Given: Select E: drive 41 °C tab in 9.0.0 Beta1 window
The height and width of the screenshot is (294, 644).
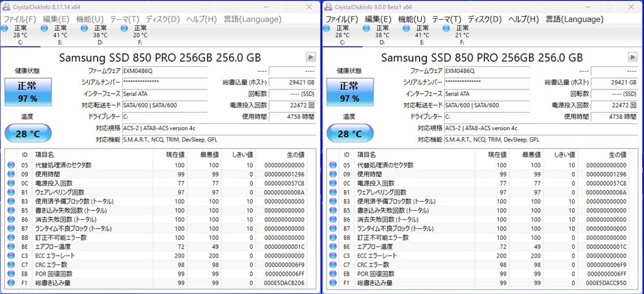Looking at the screenshot, I should [422, 35].
